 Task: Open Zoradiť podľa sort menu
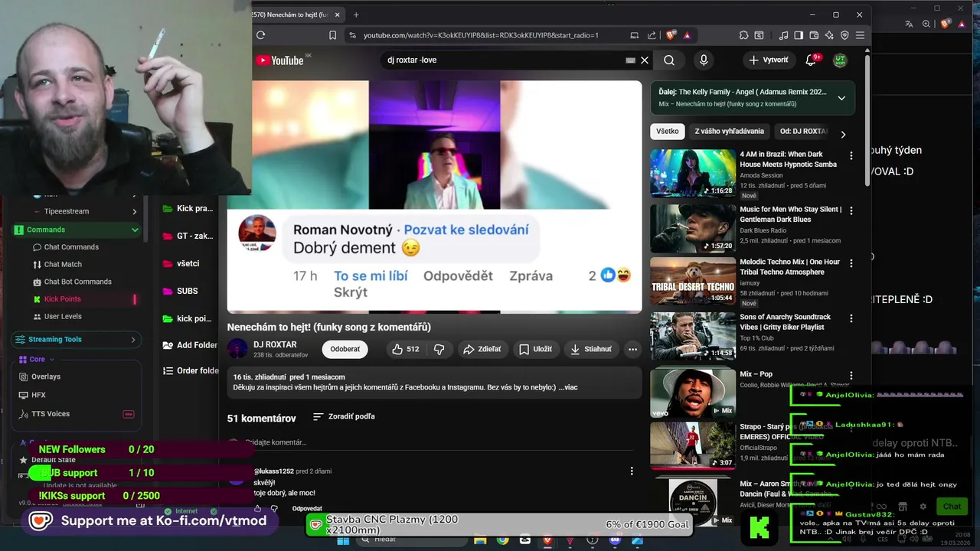pyautogui.click(x=344, y=416)
